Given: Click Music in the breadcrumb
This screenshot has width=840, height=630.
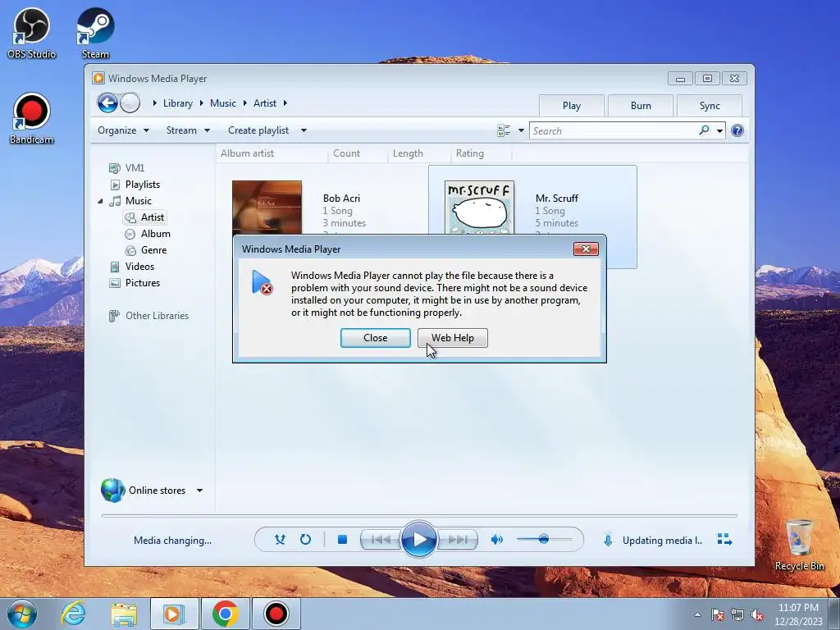Looking at the screenshot, I should [223, 103].
